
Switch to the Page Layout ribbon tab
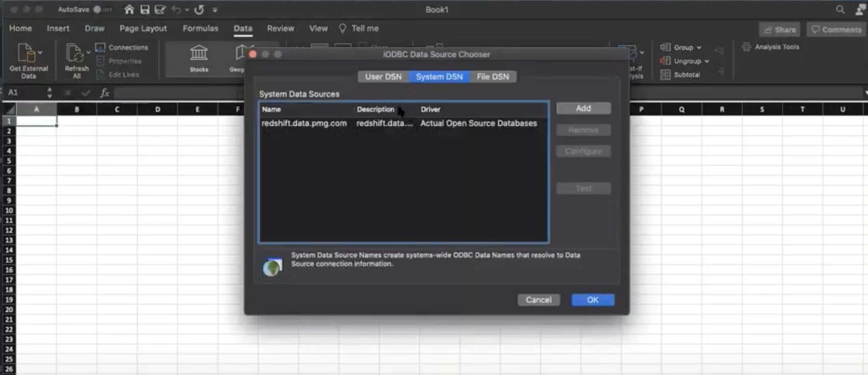point(143,29)
